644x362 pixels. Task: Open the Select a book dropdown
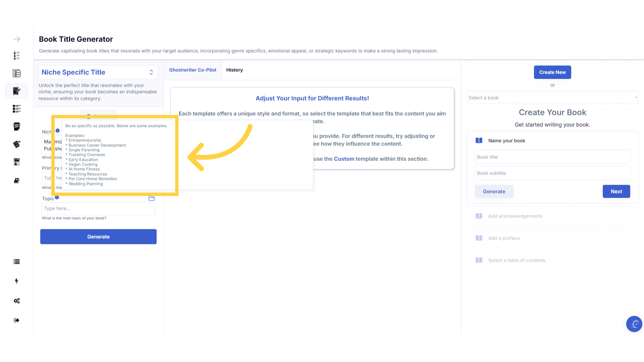click(552, 98)
